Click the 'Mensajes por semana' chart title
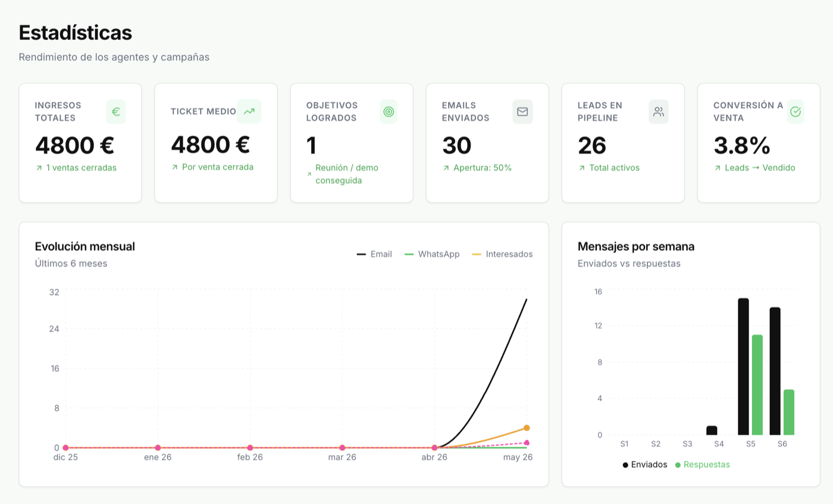Screen dimensions: 833x504 click(x=636, y=246)
